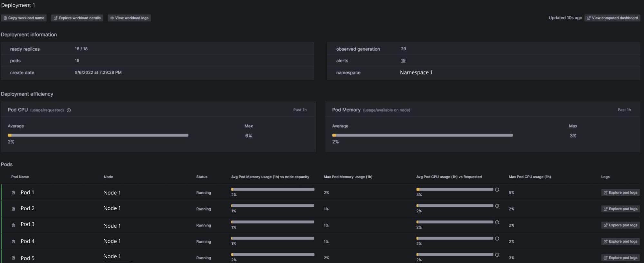Click CPU info icon in Pod 3 row
Viewport: 644px width, 263px height.
[497, 222]
